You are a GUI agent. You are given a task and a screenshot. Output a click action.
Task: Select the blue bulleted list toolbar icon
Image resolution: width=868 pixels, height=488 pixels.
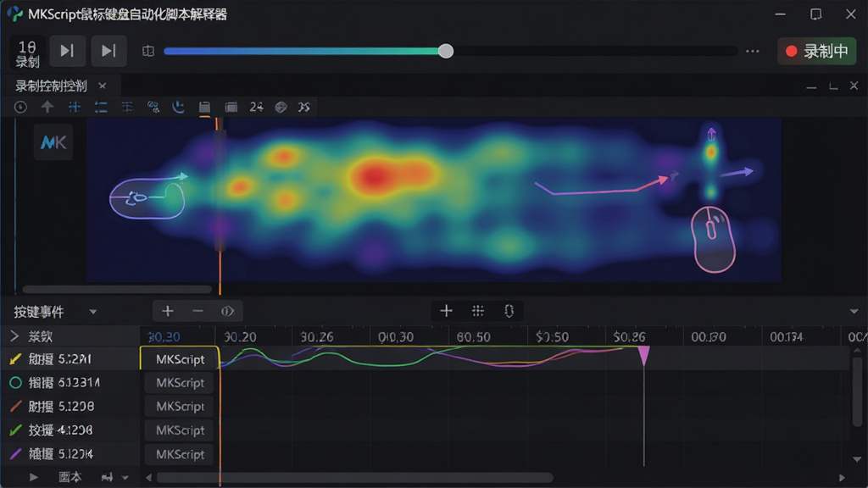[101, 108]
